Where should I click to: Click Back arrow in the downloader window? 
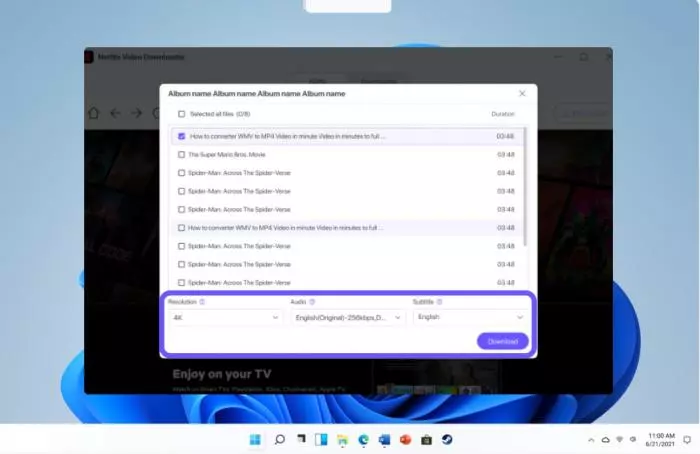115,113
